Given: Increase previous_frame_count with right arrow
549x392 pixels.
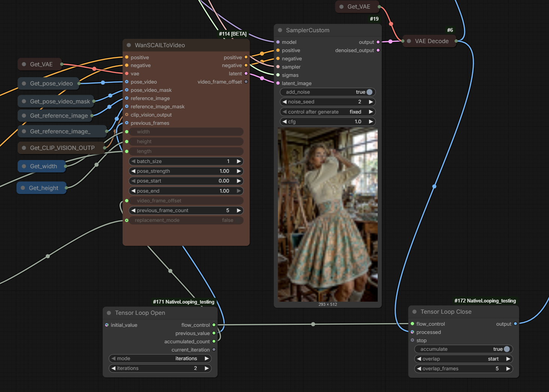Looking at the screenshot, I should (239, 210).
